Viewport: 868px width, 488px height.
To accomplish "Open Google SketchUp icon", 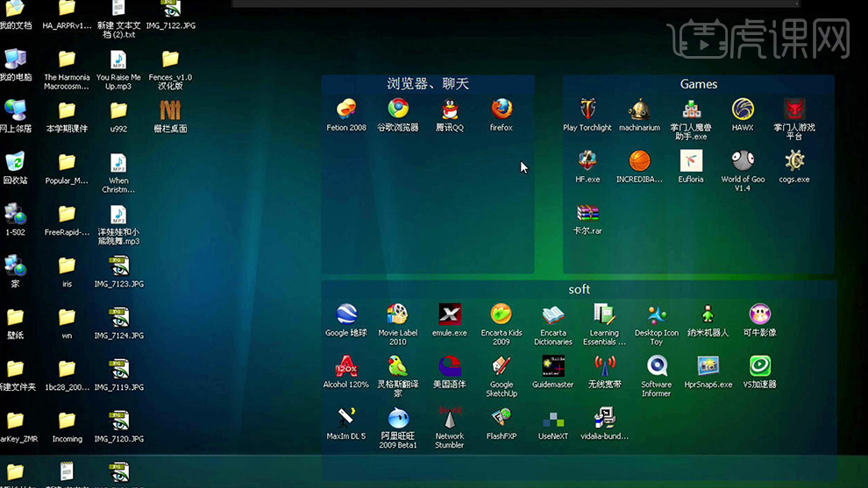I will click(x=502, y=366).
